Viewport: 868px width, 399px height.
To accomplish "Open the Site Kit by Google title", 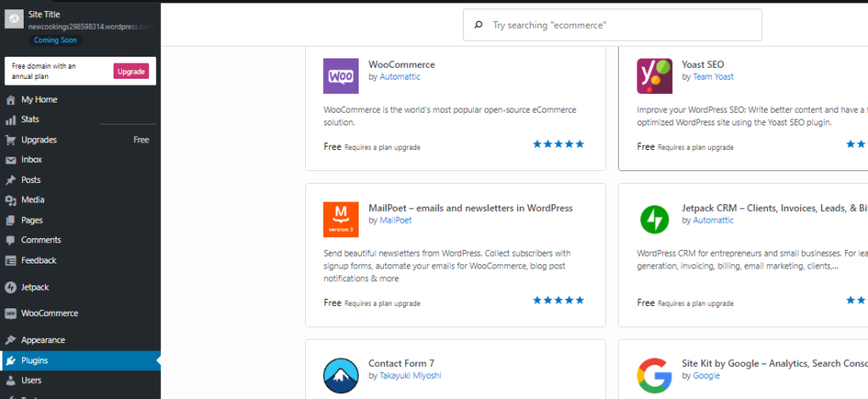I will pos(775,363).
